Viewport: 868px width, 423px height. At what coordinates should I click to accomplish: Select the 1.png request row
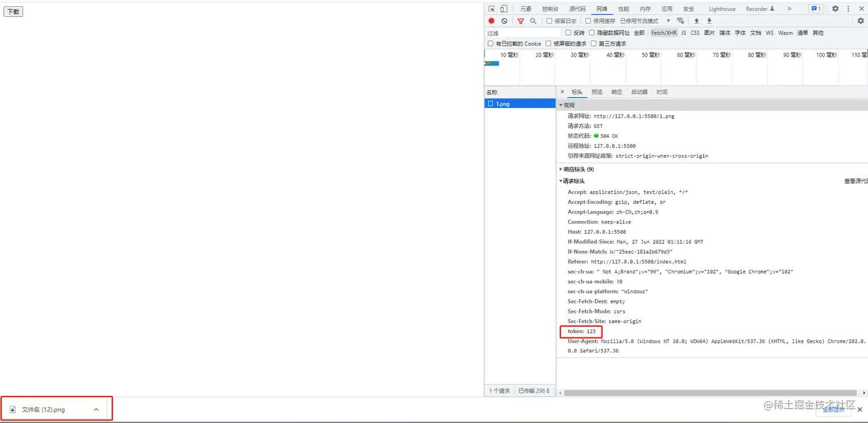click(520, 104)
